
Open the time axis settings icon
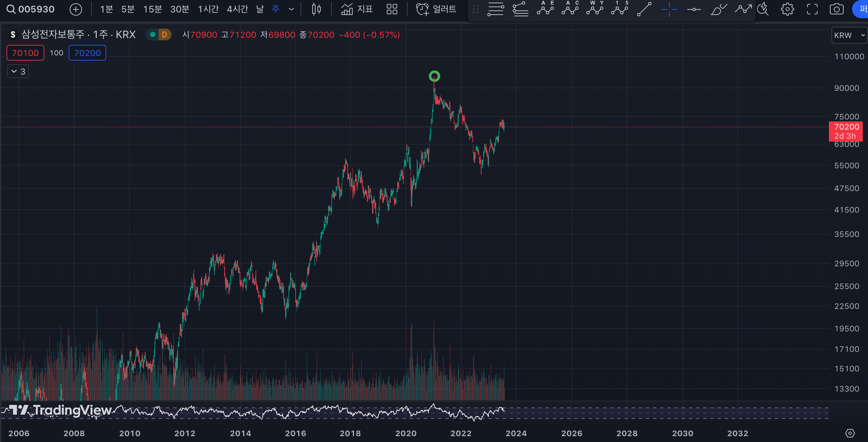tap(850, 433)
